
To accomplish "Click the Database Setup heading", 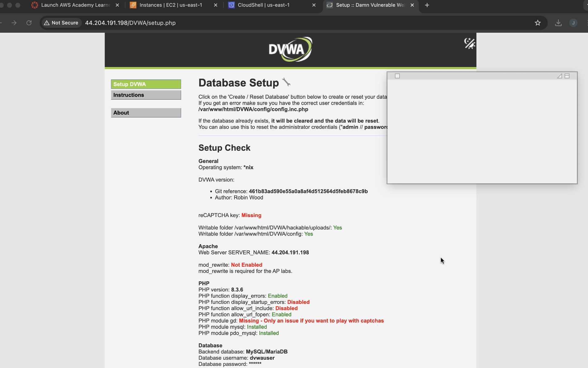I will (238, 83).
